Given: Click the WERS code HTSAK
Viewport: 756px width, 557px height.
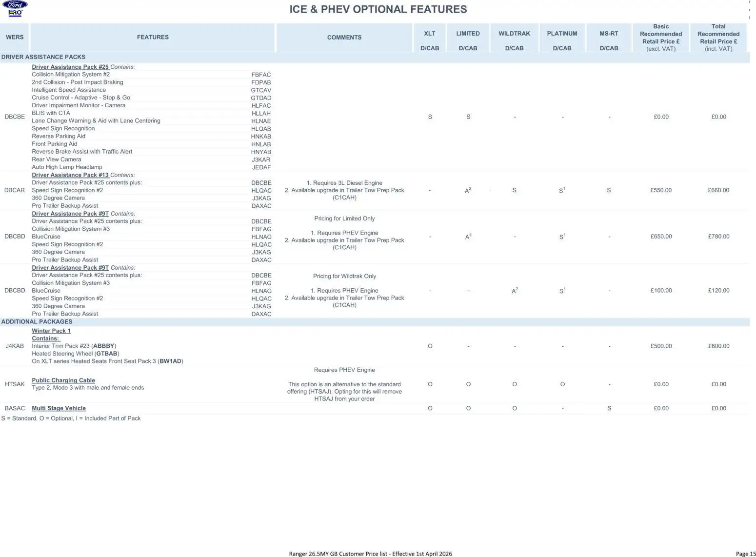Looking at the screenshot, I should click(x=15, y=384).
